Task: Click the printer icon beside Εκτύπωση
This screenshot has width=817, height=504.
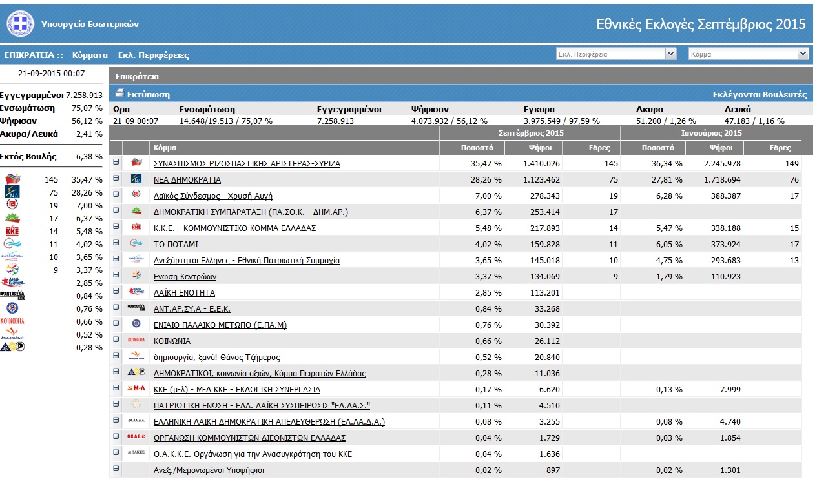Action: coord(119,94)
